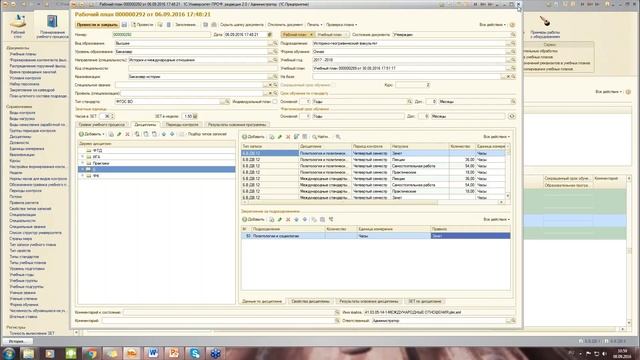The width and height of the screenshot is (640, 360).
Task: Open Google Chrome from the taskbar
Action: (91, 353)
